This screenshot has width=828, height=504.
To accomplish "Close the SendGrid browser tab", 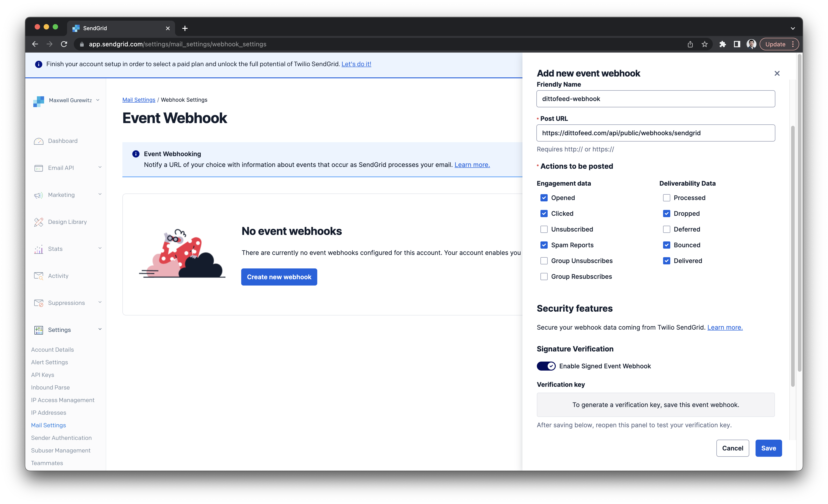I will click(168, 28).
